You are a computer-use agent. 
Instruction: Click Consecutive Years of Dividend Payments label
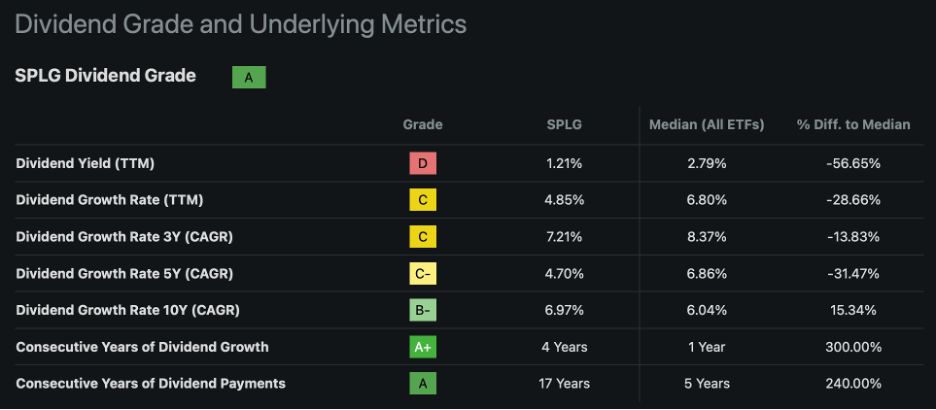tap(150, 383)
